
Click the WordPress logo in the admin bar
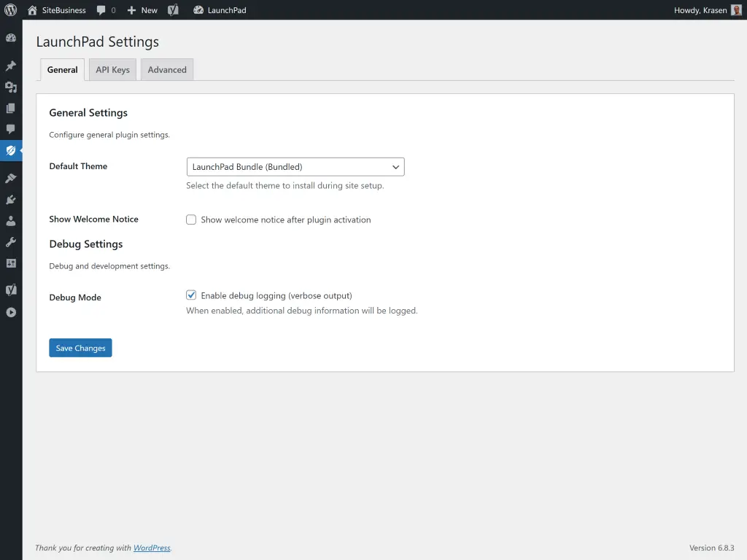click(9, 9)
